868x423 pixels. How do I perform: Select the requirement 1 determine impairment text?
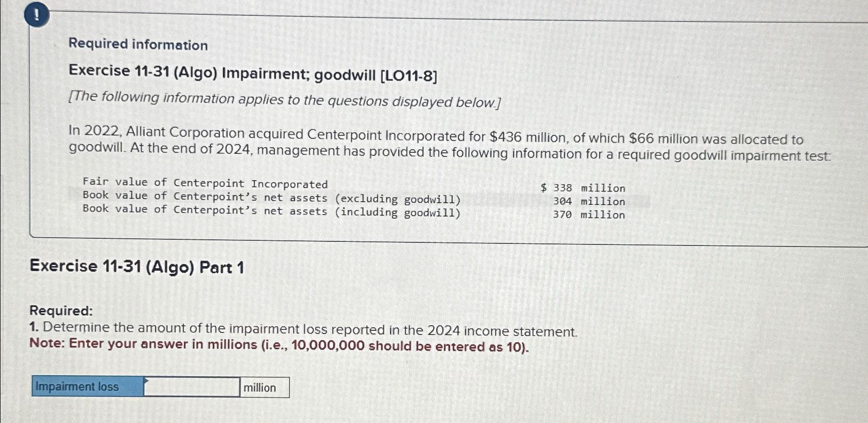tap(304, 328)
